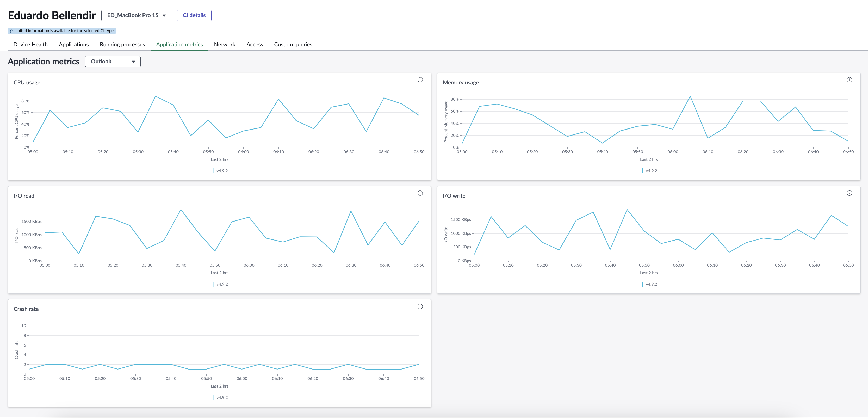Open the Applications tab
The height and width of the screenshot is (418, 868).
pyautogui.click(x=73, y=45)
